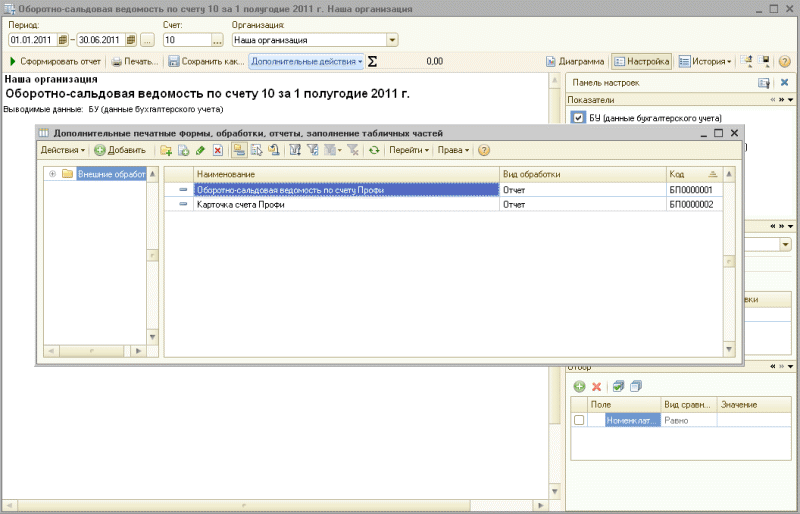Open the Организация dropdown list
The image size is (800, 514).
pyautogui.click(x=392, y=40)
